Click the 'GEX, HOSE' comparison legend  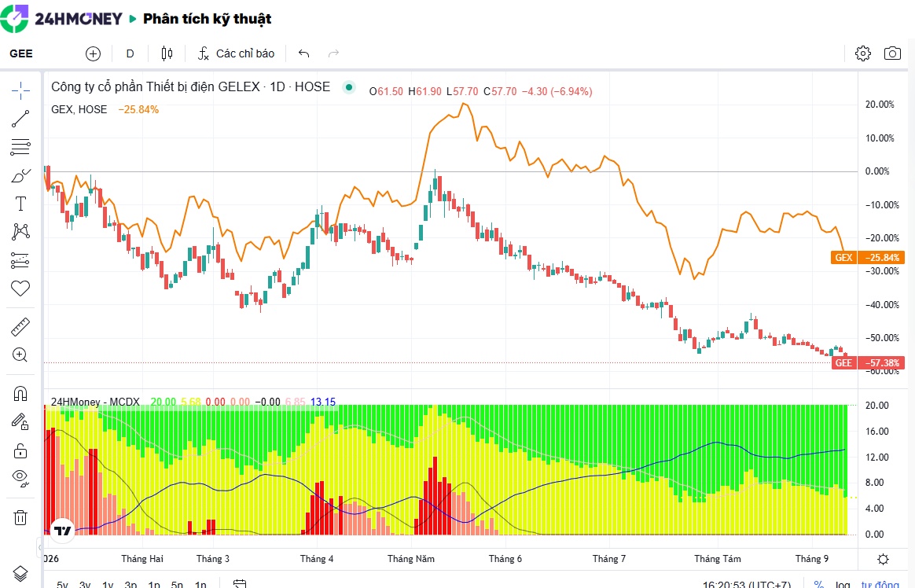pyautogui.click(x=79, y=110)
